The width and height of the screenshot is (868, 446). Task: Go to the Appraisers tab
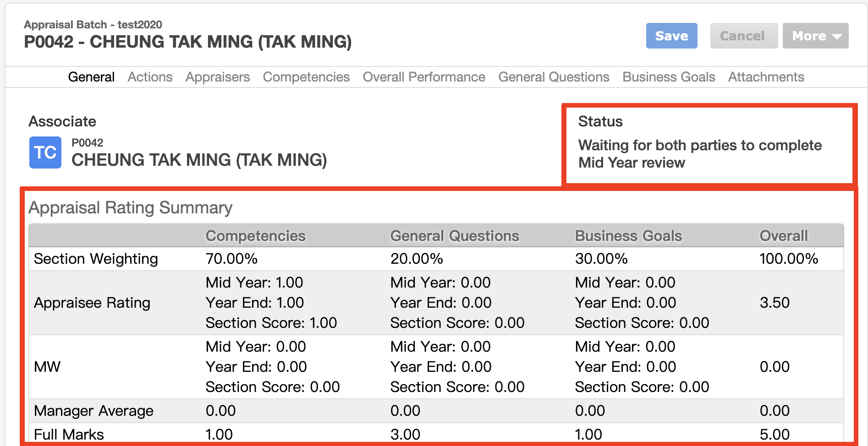(218, 77)
